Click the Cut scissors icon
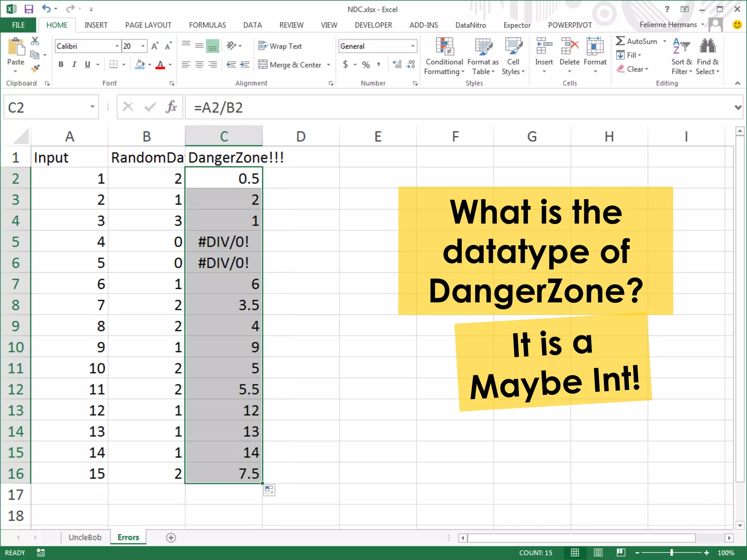 [35, 41]
